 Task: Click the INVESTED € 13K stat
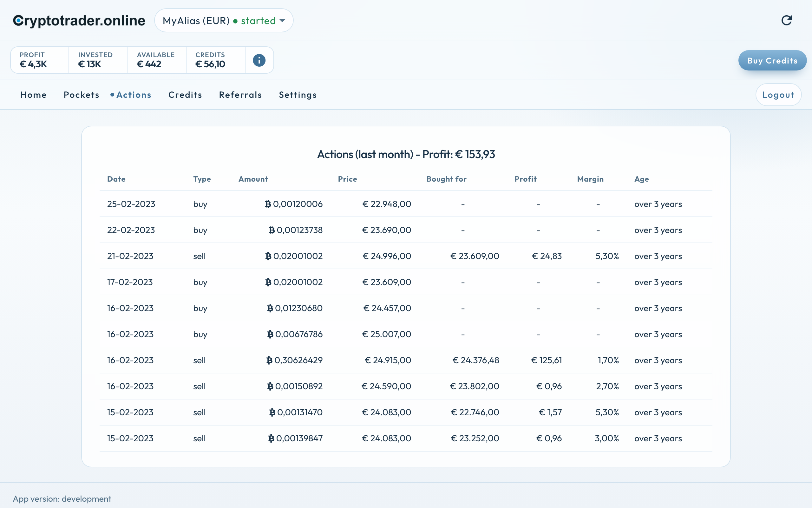coord(98,60)
